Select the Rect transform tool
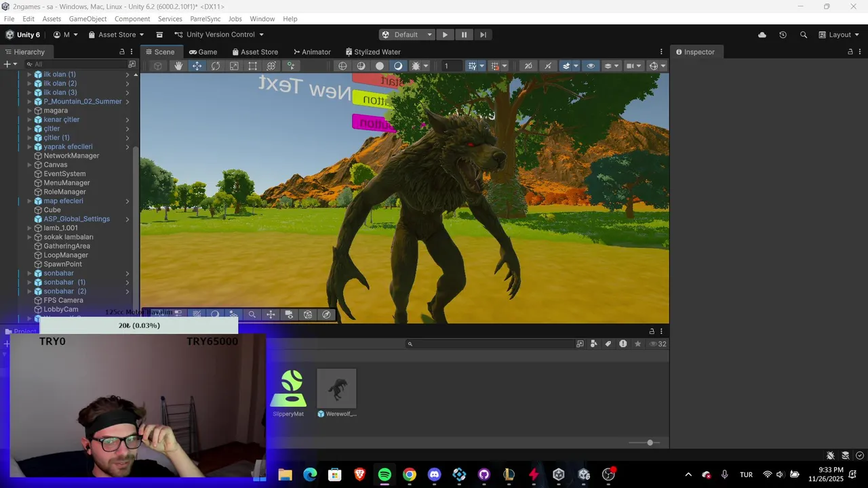 pyautogui.click(x=252, y=66)
